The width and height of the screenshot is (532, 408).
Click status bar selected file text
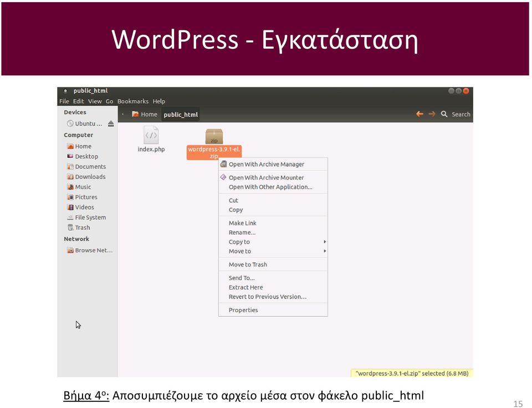pyautogui.click(x=412, y=374)
